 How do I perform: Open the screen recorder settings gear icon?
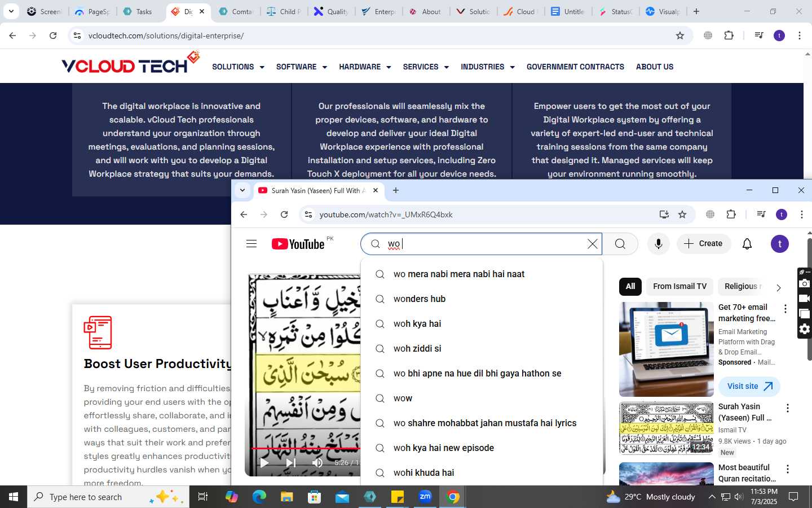(x=805, y=329)
